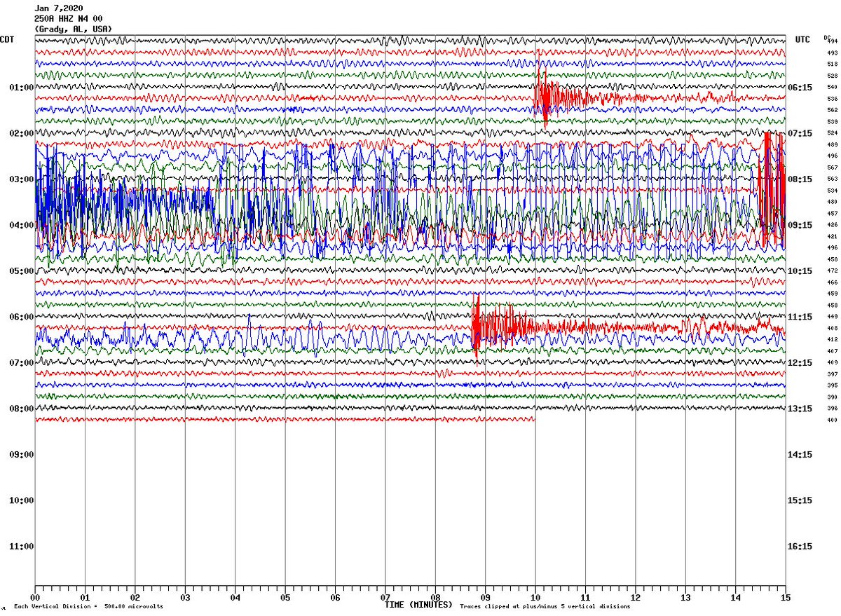Click the location text "(Grady, AL, USA)"
841x616 pixels.
pos(73,29)
